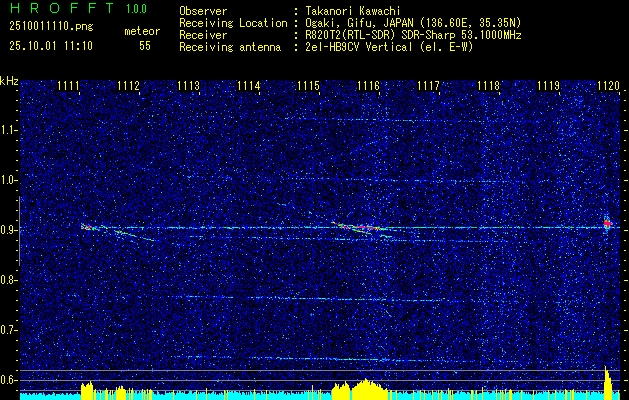Viewport: 629px width, 400px height.
Task: Click the 'Receiving Location' label
Action: (x=233, y=23)
